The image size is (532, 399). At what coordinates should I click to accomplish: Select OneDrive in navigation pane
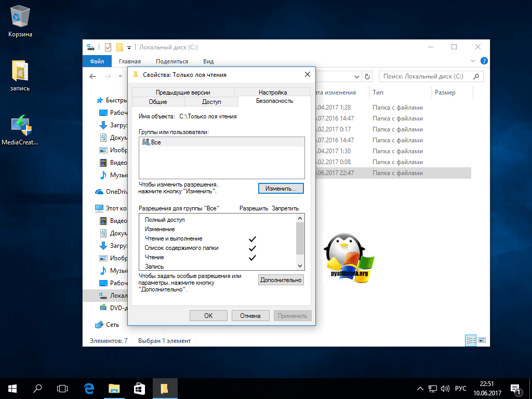click(x=112, y=192)
